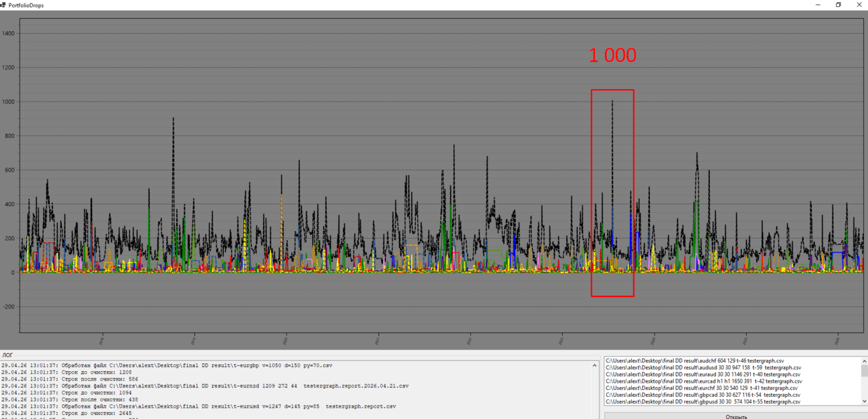
Task: Click the 800 label on the Y axis
Action: click(x=10, y=136)
